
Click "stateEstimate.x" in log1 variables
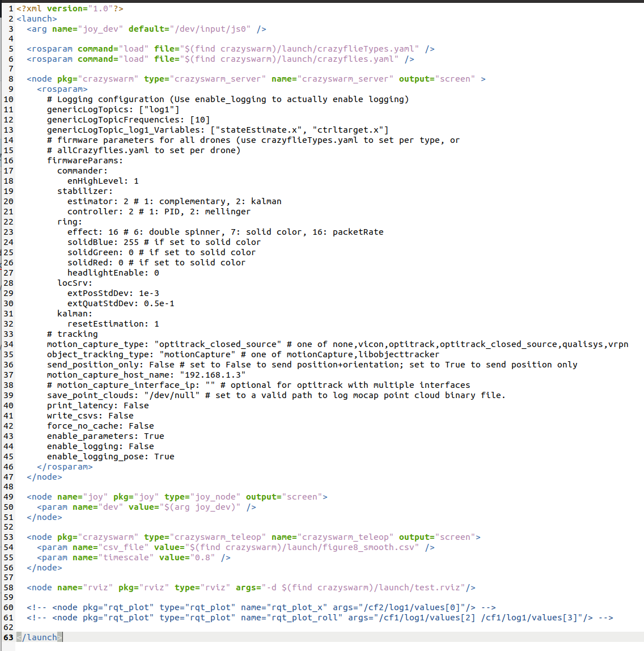tap(259, 130)
